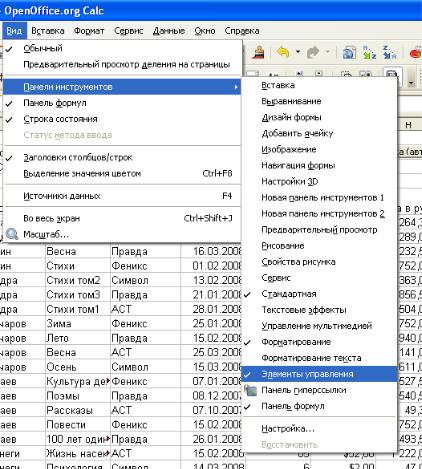The width and height of the screenshot is (422, 469).
Task: Select the cell containing Поэмы
Action: 78,396
